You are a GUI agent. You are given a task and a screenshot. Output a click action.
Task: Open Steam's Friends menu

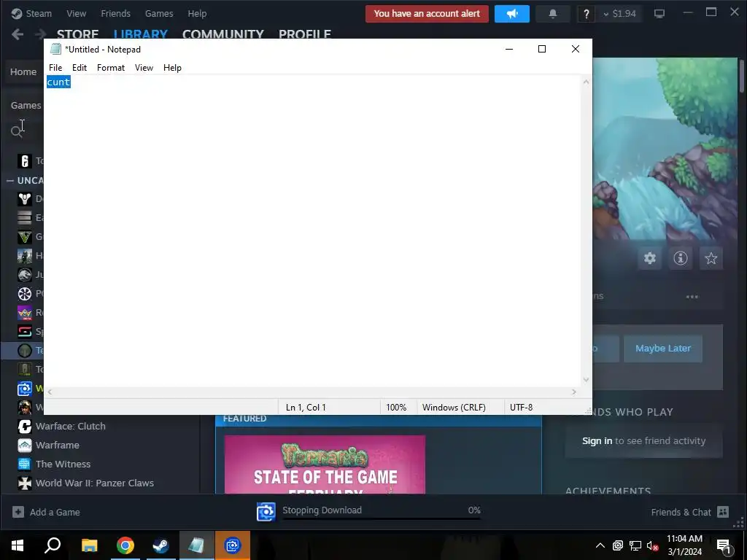tap(115, 13)
